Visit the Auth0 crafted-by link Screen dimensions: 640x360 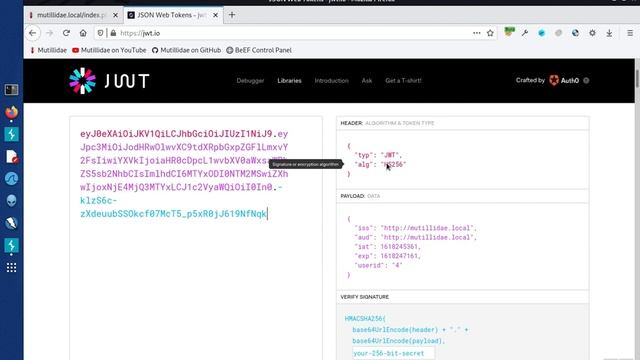pyautogui.click(x=564, y=80)
